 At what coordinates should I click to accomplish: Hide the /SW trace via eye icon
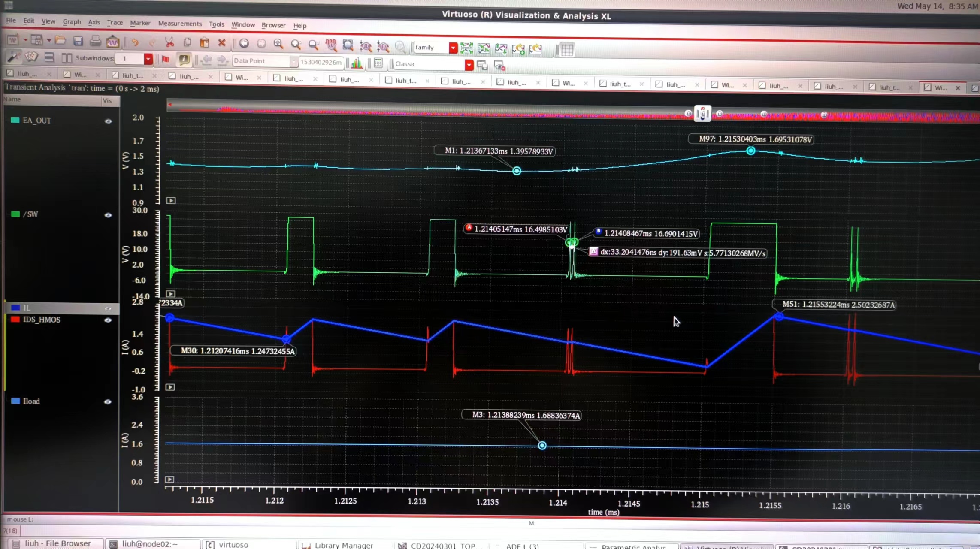click(108, 215)
